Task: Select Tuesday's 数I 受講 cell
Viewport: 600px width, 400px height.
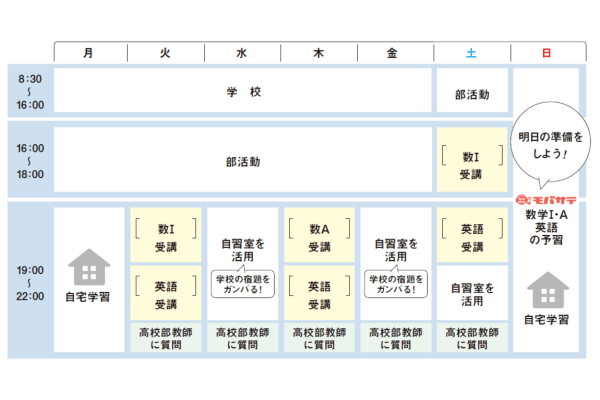Action: 166,237
